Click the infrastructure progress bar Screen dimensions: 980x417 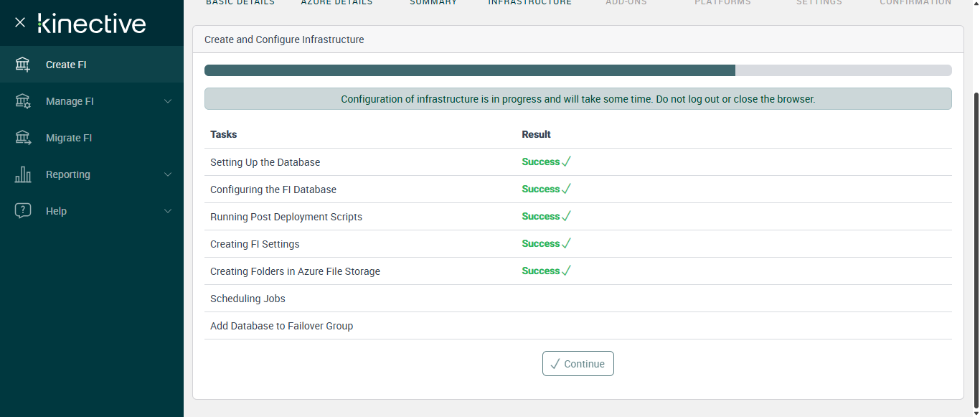pyautogui.click(x=578, y=70)
